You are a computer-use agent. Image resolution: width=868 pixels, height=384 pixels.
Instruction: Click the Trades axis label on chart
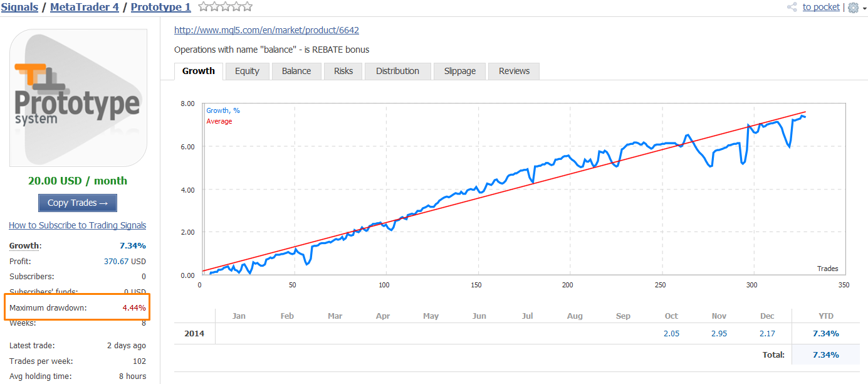click(827, 269)
